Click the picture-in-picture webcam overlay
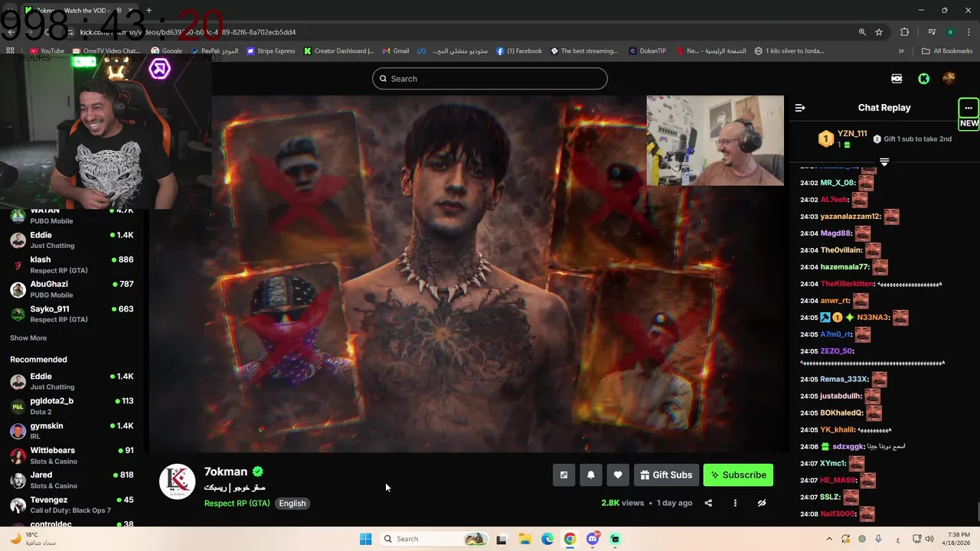 click(715, 141)
